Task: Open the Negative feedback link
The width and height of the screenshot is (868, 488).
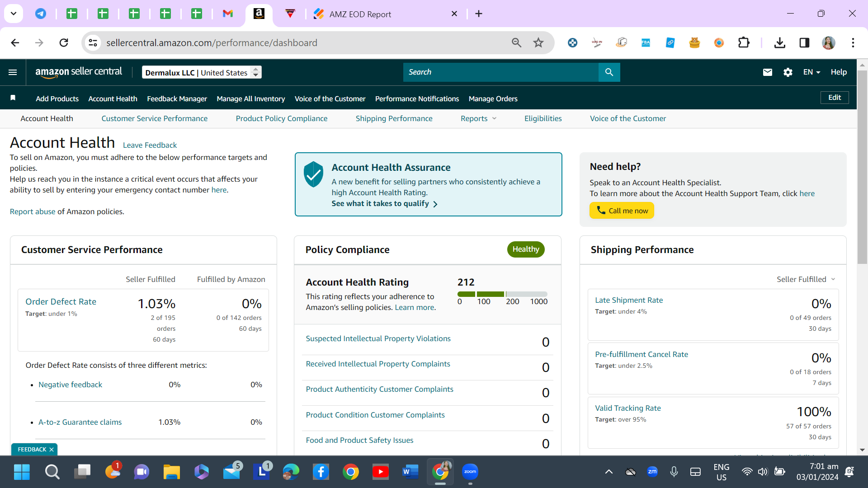Action: [x=70, y=385]
